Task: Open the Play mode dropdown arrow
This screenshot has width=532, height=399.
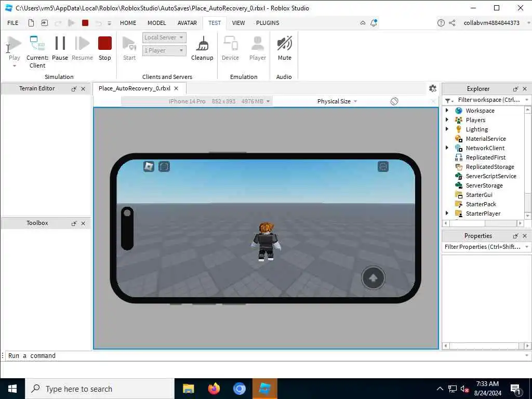Action: pyautogui.click(x=14, y=66)
